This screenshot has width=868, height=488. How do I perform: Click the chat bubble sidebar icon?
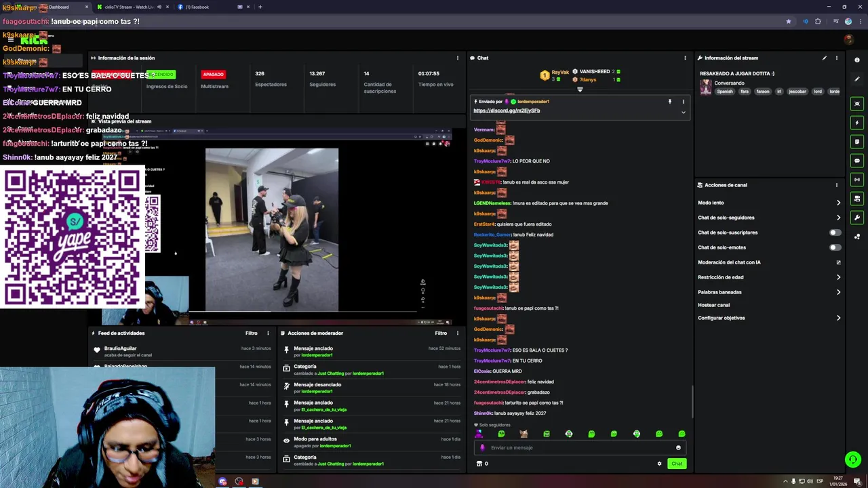tap(857, 161)
